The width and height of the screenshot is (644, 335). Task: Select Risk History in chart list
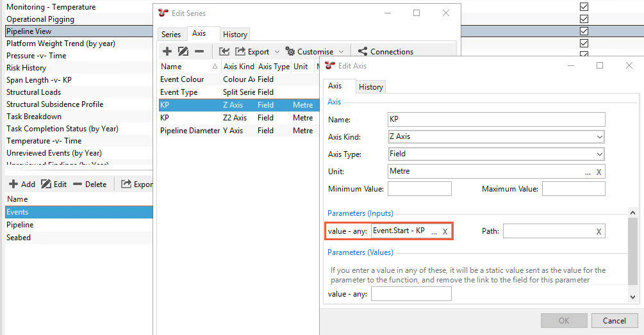(79, 68)
